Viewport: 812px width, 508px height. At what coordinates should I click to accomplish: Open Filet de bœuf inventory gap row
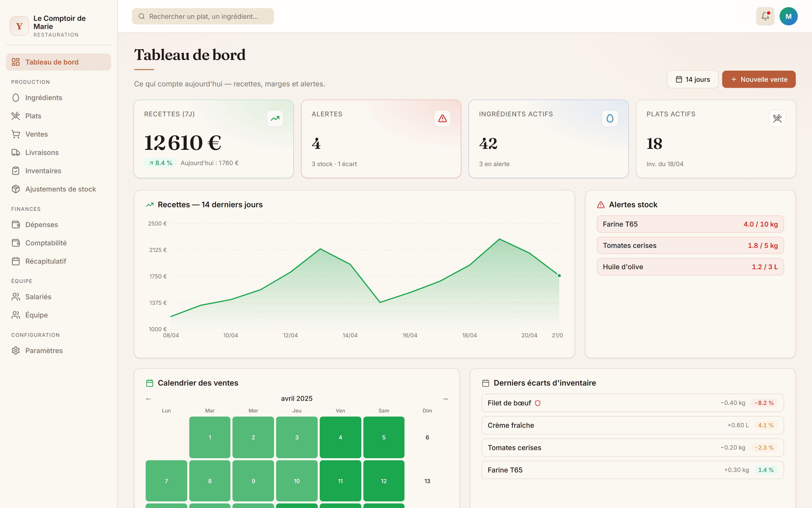[633, 403]
